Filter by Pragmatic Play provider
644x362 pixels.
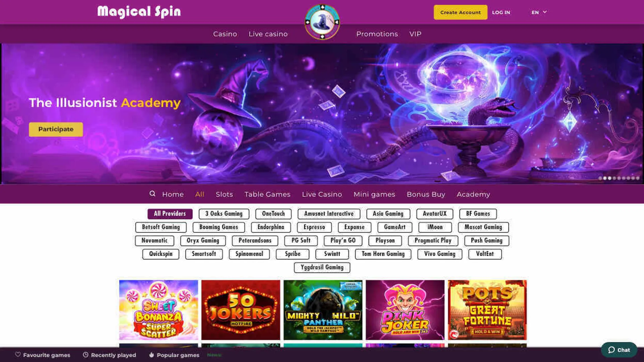(433, 240)
